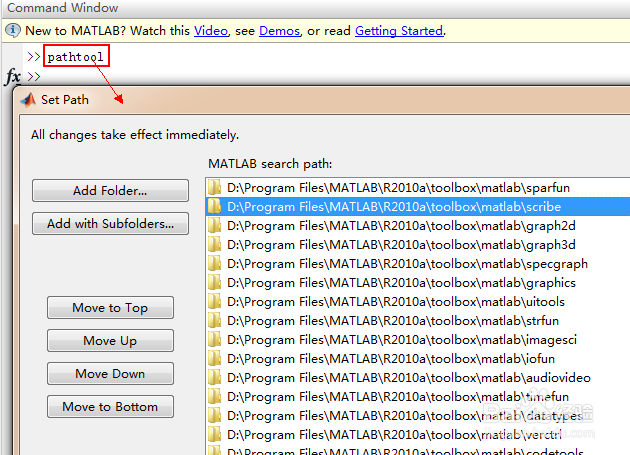The width and height of the screenshot is (630, 455).
Task: Click the folder icon of the graphics path
Action: coord(215,283)
